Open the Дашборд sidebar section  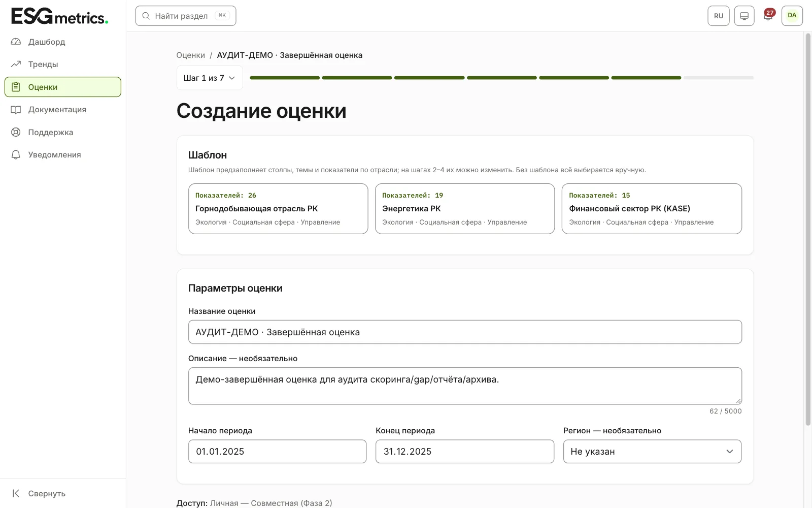(x=63, y=42)
